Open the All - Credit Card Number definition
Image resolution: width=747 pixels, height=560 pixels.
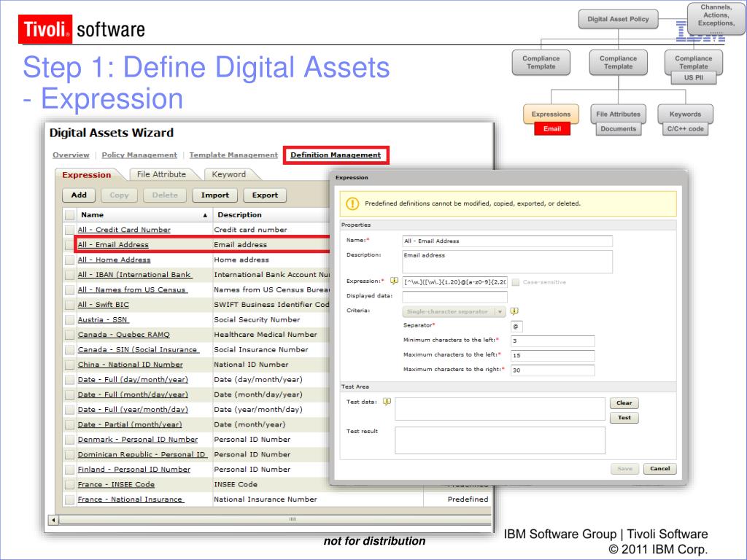pyautogui.click(x=124, y=230)
